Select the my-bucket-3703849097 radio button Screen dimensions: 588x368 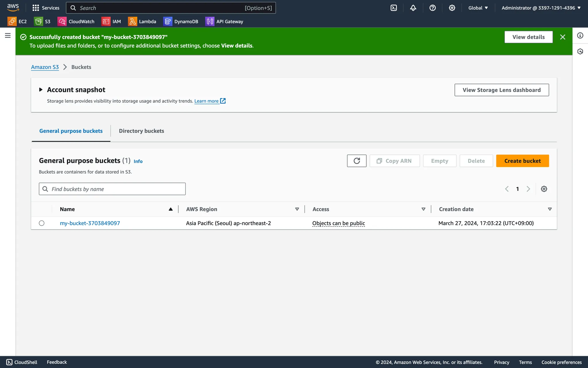click(42, 223)
